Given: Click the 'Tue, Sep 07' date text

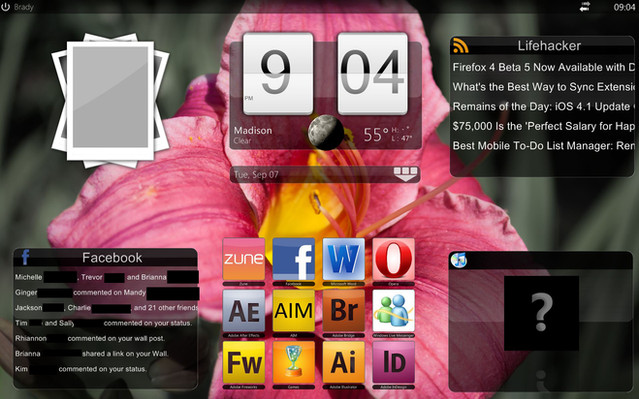Looking at the screenshot, I should point(256,175).
